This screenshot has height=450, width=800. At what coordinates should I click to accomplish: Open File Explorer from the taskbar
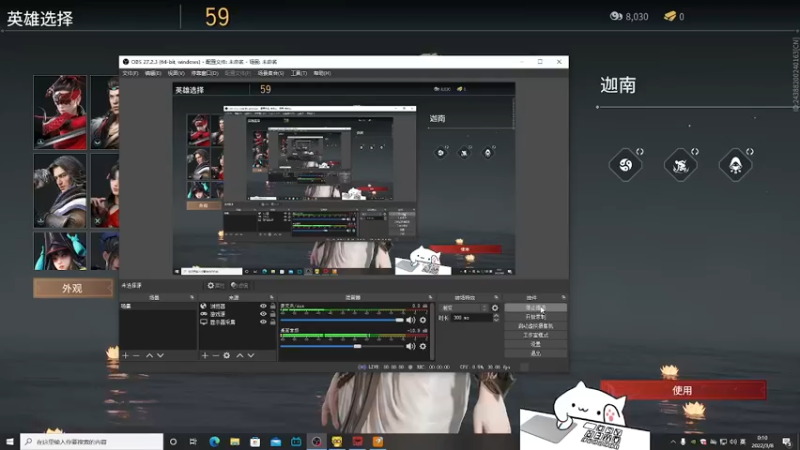235,441
